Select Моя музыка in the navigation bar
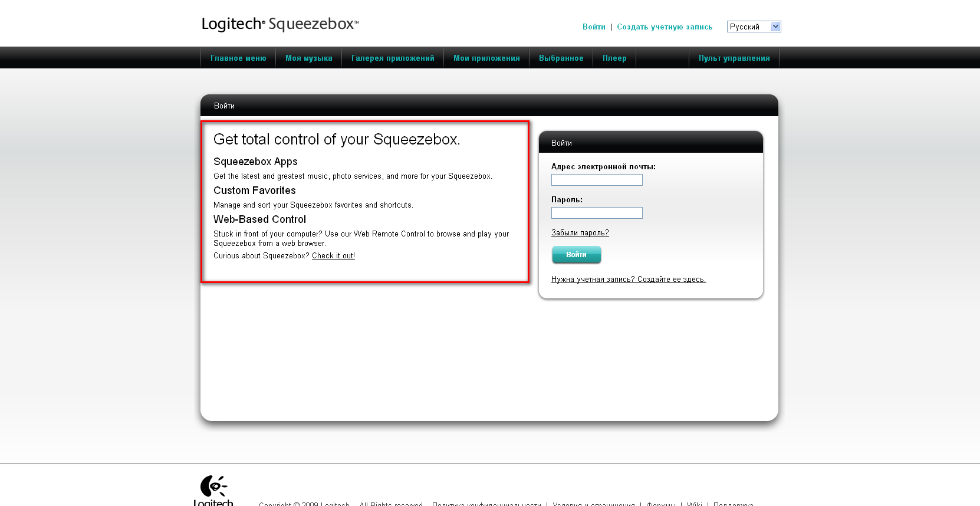Screen dimensions: 980x506 click(x=309, y=58)
